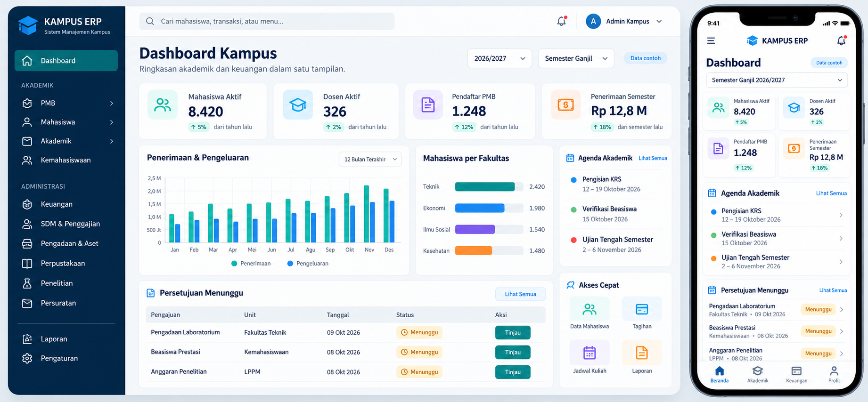Click the search field for mahasiswa, transaksi
Viewport: 868px width, 402px height.
pyautogui.click(x=267, y=21)
